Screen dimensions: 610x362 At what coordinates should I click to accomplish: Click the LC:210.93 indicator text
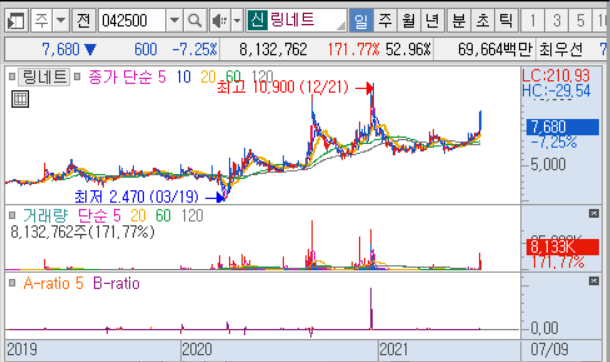click(556, 75)
